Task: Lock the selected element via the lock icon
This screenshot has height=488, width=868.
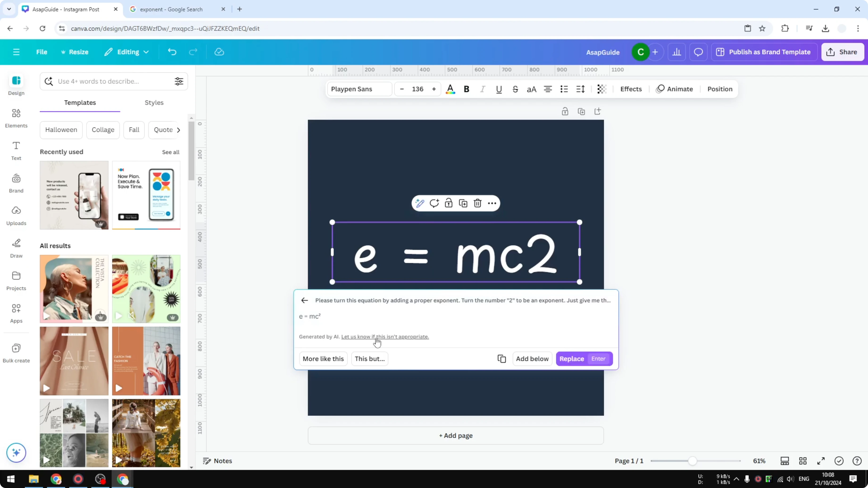Action: pos(448,203)
